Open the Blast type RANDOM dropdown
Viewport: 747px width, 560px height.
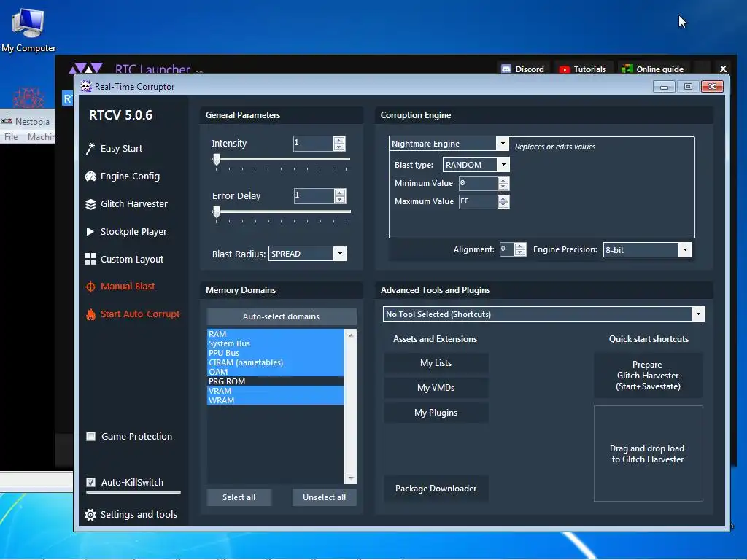(503, 165)
